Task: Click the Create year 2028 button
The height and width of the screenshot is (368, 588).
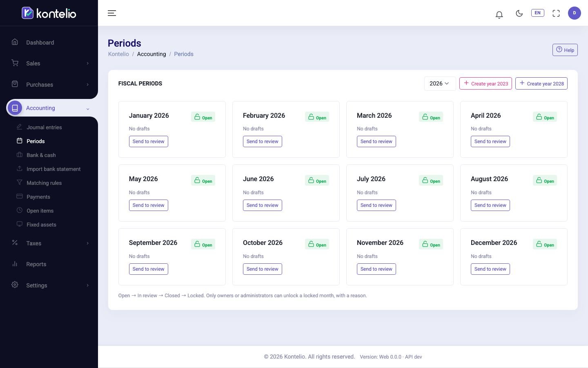Action: tap(541, 83)
